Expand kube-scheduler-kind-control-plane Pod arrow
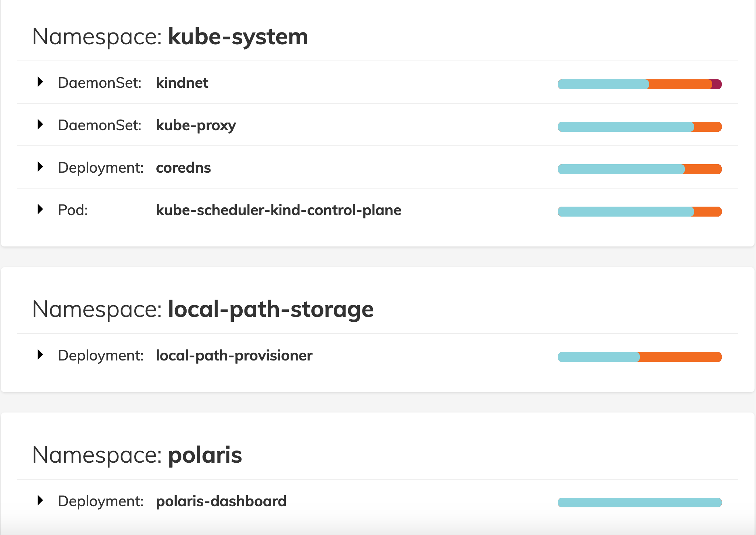The image size is (756, 535). point(40,209)
